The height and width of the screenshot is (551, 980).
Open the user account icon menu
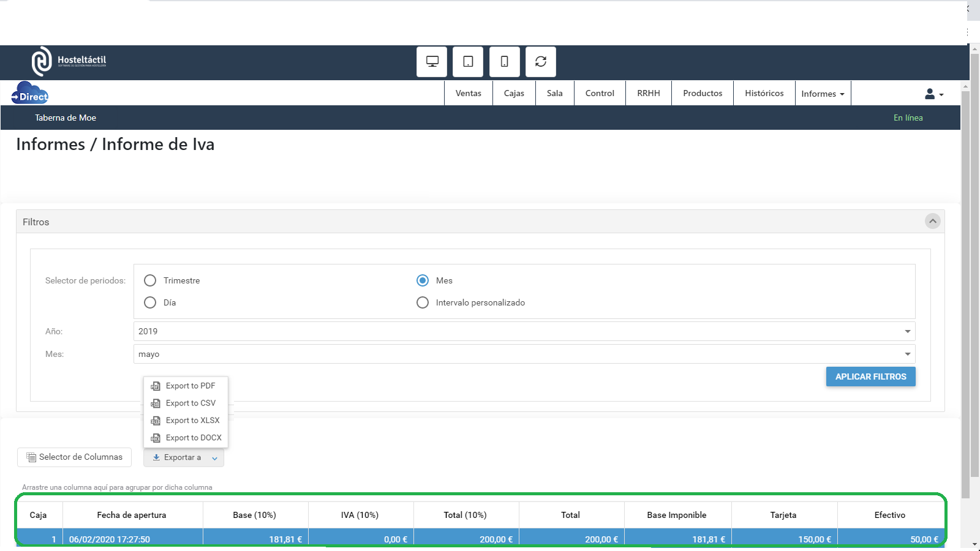pos(933,94)
